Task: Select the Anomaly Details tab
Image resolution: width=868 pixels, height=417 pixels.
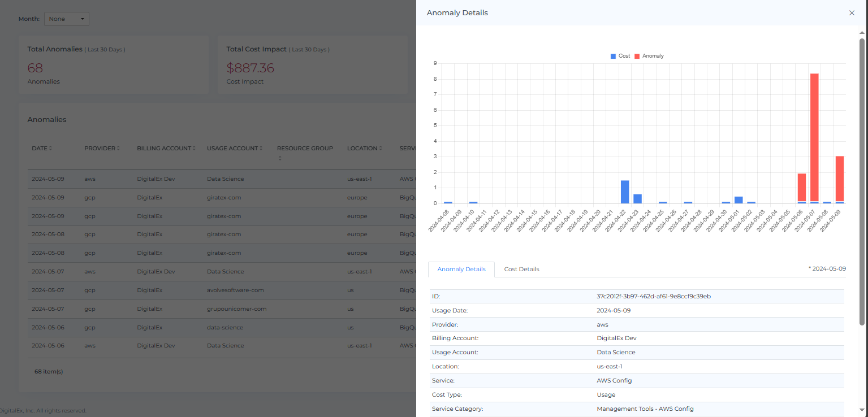Action: tap(461, 270)
